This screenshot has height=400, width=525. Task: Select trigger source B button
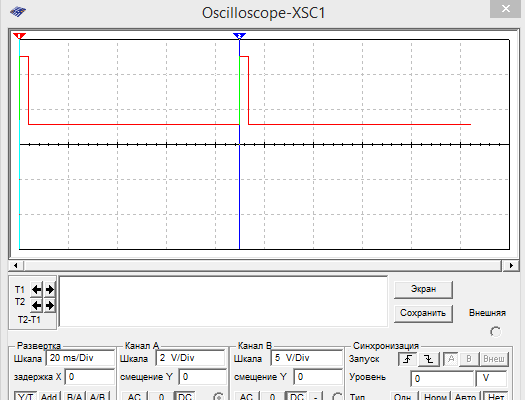pos(469,359)
